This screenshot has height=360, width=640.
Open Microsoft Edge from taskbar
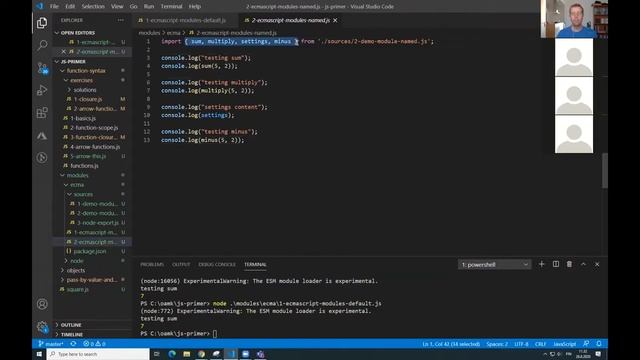[x=172, y=354]
